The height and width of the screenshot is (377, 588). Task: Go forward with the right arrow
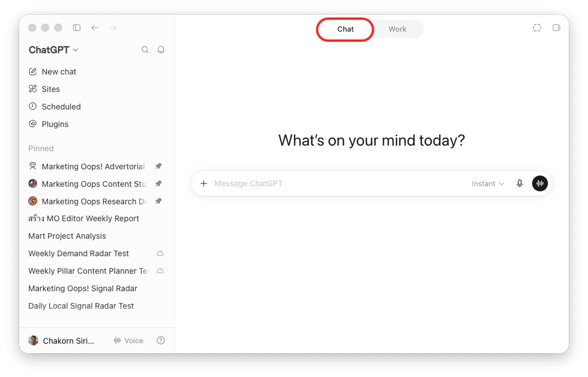coord(113,28)
